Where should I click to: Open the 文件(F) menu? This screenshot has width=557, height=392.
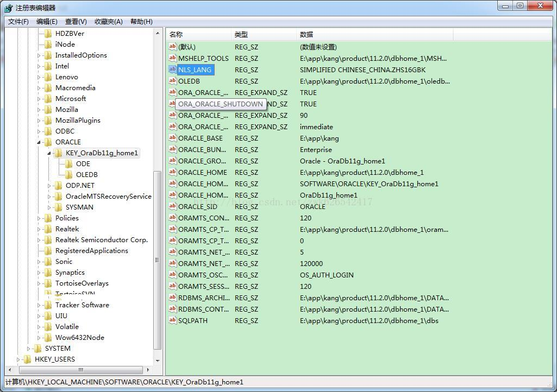click(18, 22)
